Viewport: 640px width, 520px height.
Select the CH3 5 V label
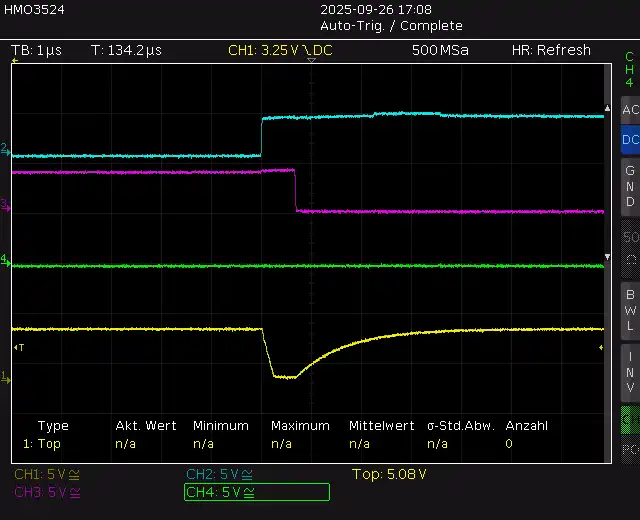[x=47, y=492]
